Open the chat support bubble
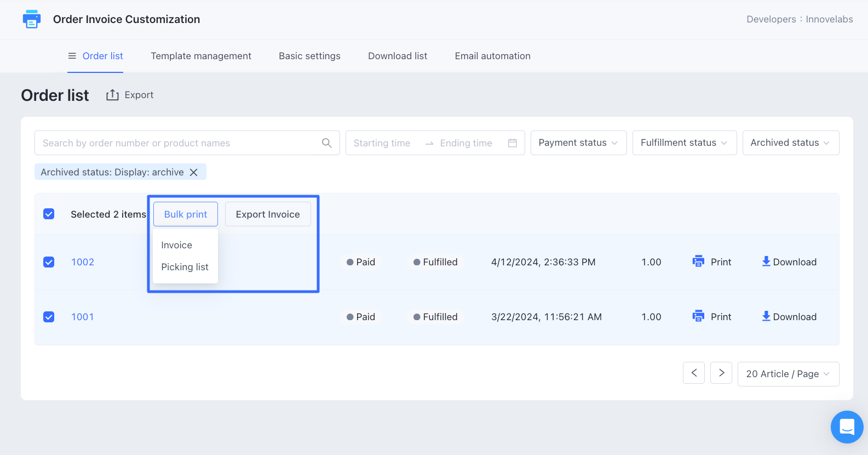This screenshot has height=455, width=868. [847, 426]
